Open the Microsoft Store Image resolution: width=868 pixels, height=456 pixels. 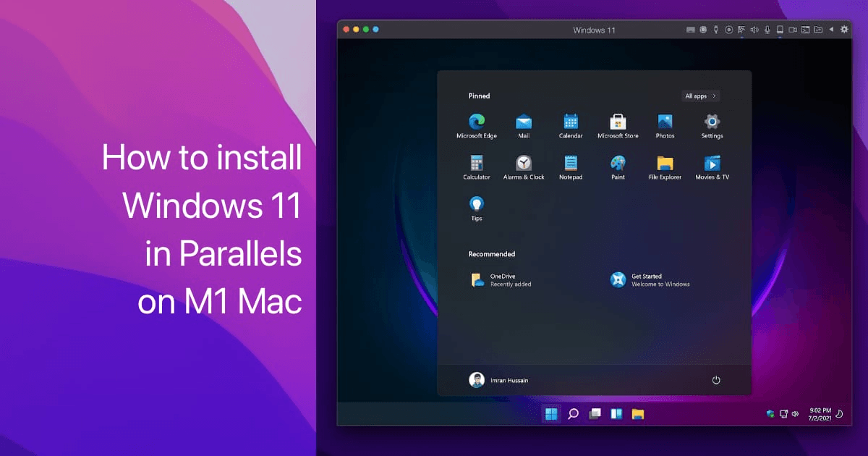click(x=617, y=120)
